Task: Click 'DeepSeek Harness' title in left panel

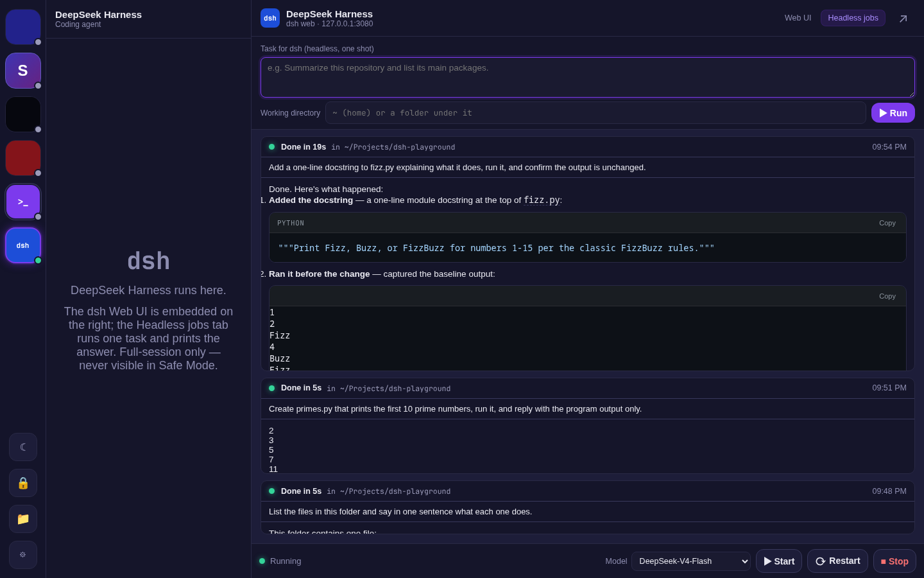Action: point(98,15)
